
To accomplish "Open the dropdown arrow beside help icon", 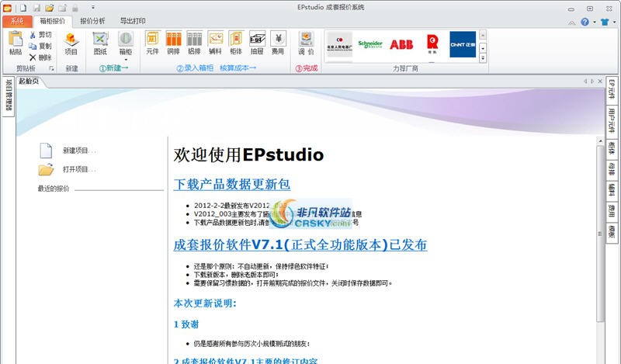I will tap(595, 23).
